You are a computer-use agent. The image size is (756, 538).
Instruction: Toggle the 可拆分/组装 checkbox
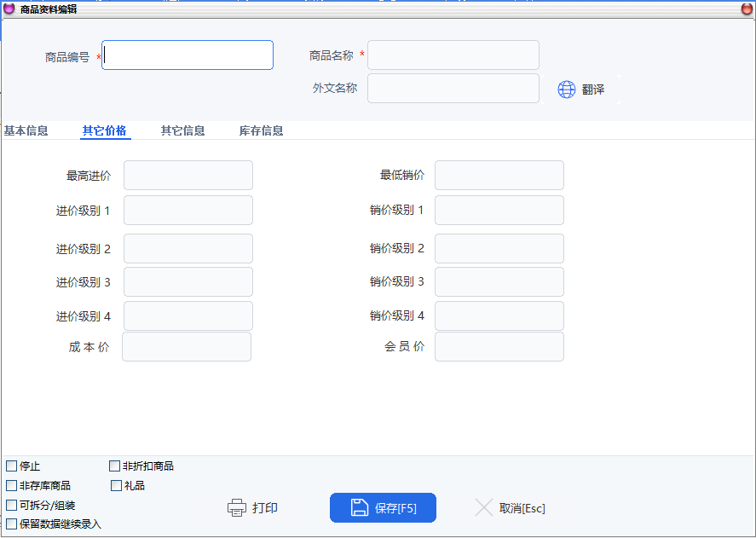12,506
